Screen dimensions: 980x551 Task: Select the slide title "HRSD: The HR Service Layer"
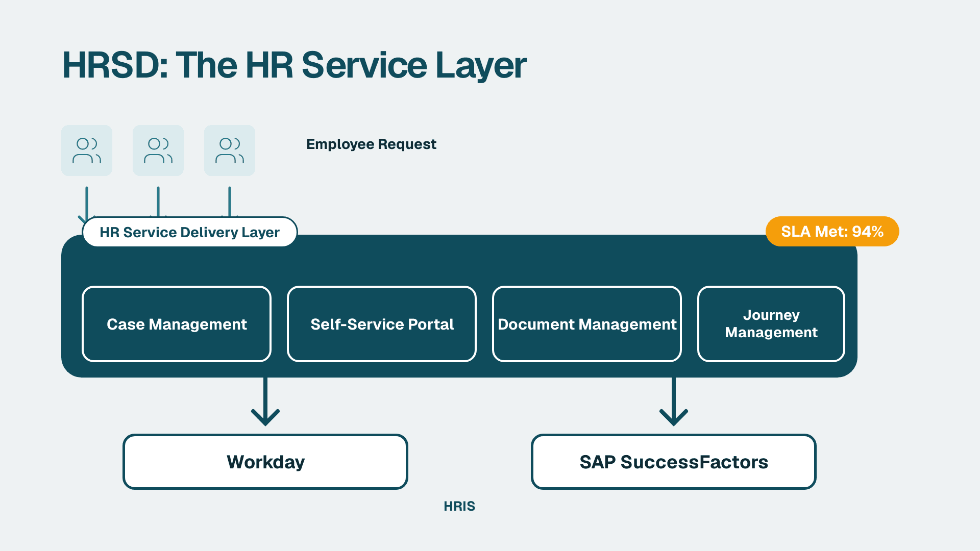(x=294, y=65)
